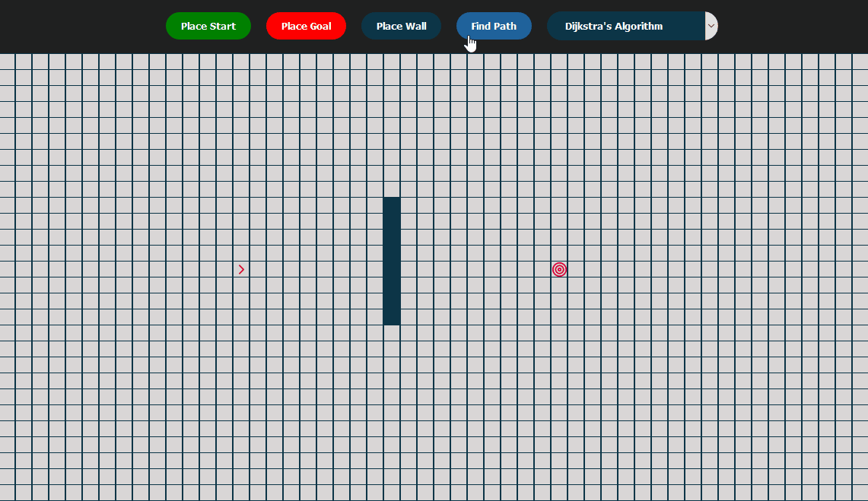
Task: Click the empty cell directly below the wall
Action: (392, 333)
